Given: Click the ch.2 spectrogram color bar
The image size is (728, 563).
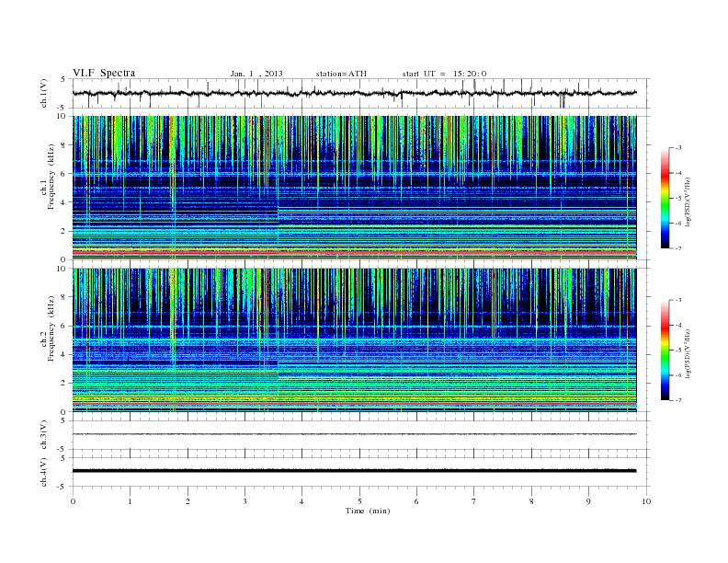Looking at the screenshot, I should pos(665,350).
